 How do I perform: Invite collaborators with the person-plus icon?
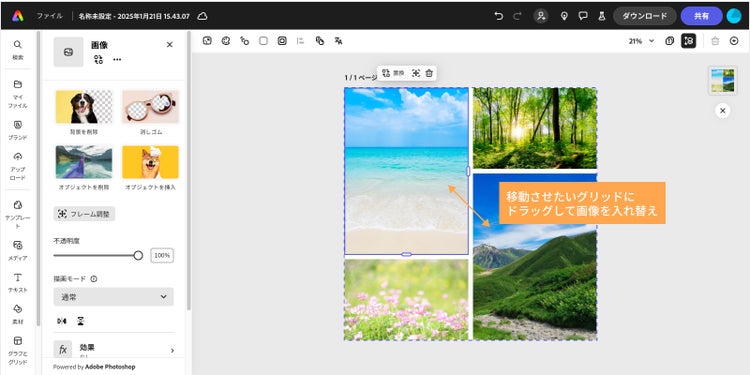pos(541,16)
